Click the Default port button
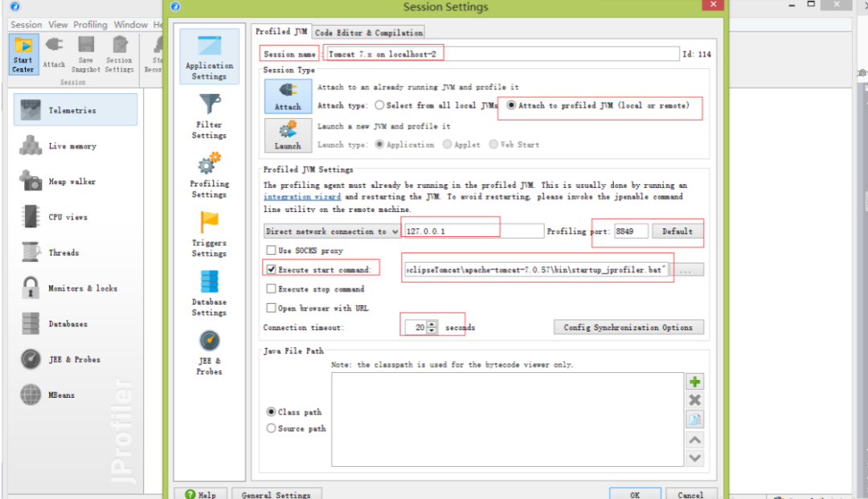The image size is (868, 499). 678,231
